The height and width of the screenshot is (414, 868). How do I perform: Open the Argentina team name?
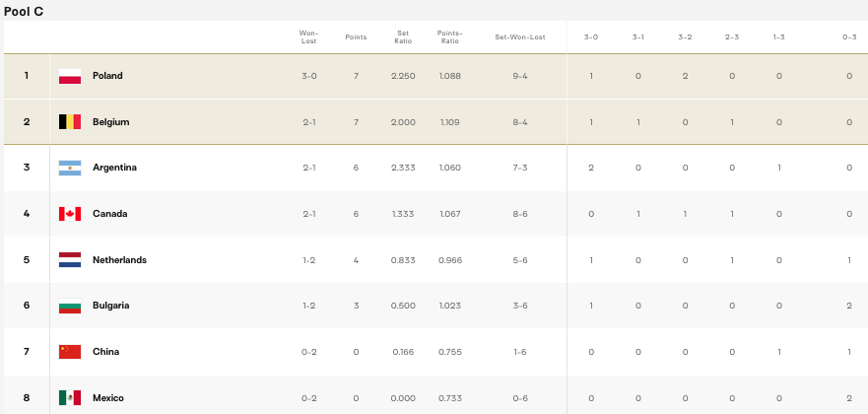(114, 168)
